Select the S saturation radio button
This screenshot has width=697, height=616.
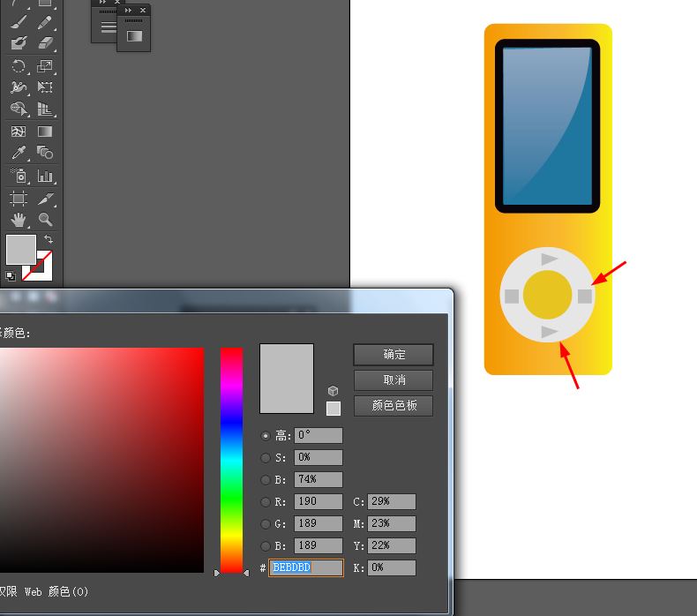tap(266, 458)
